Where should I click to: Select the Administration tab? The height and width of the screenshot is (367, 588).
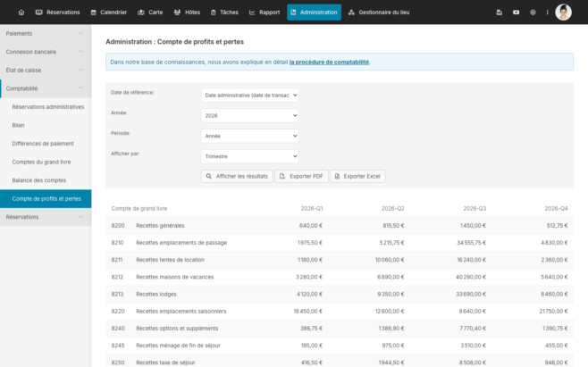315,13
